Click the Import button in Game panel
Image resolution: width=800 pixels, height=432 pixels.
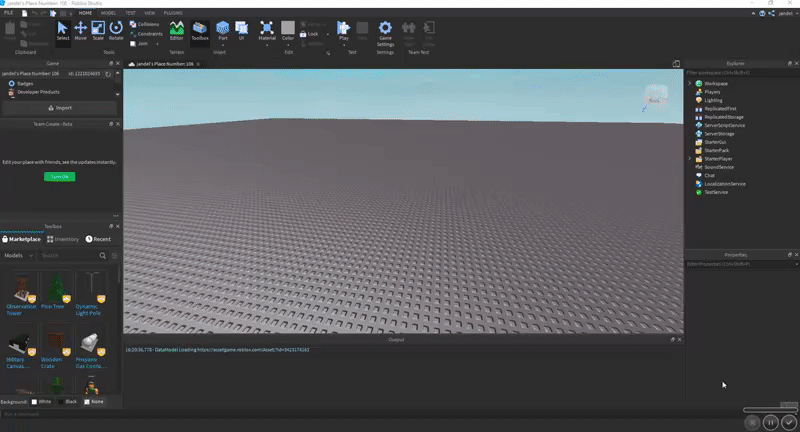[60, 108]
